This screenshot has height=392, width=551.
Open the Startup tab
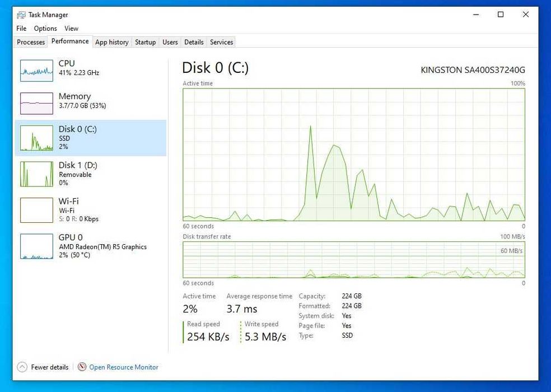click(145, 42)
